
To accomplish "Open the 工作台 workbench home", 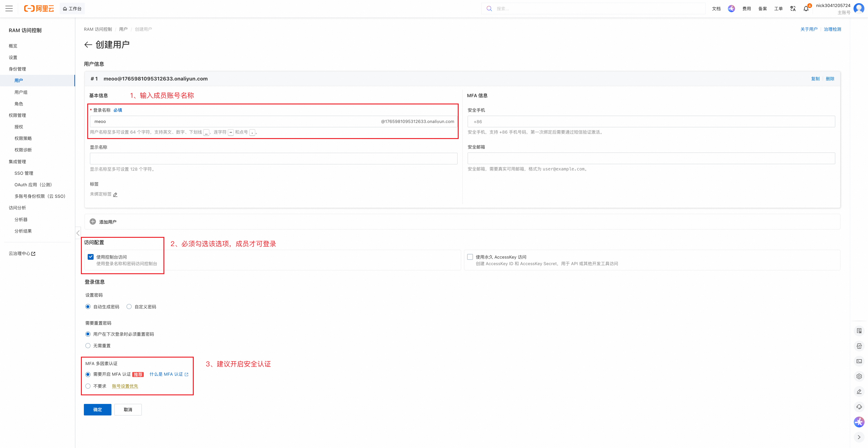I will [x=72, y=8].
